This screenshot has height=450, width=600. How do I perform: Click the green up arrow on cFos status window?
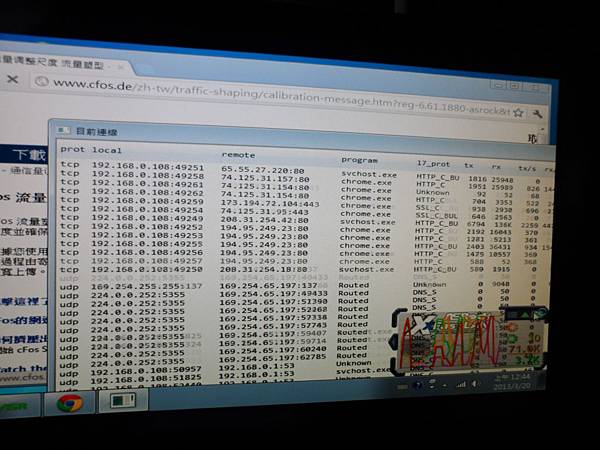tap(526, 314)
